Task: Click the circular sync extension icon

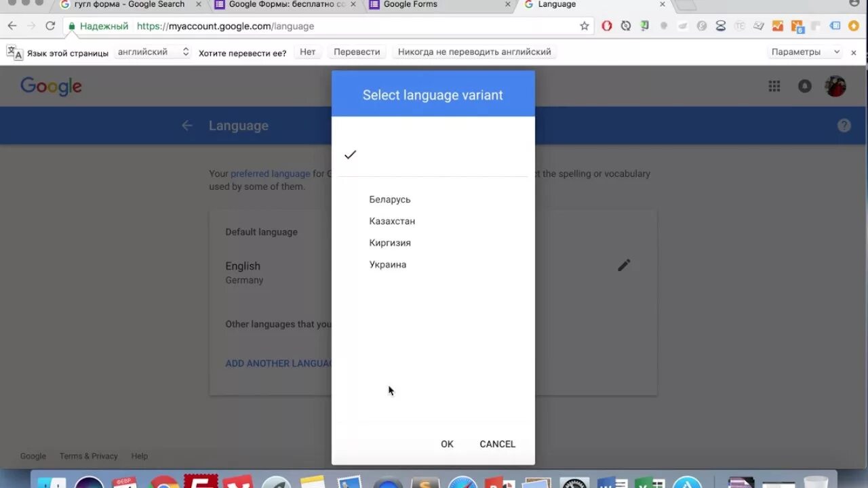Action: click(x=626, y=26)
